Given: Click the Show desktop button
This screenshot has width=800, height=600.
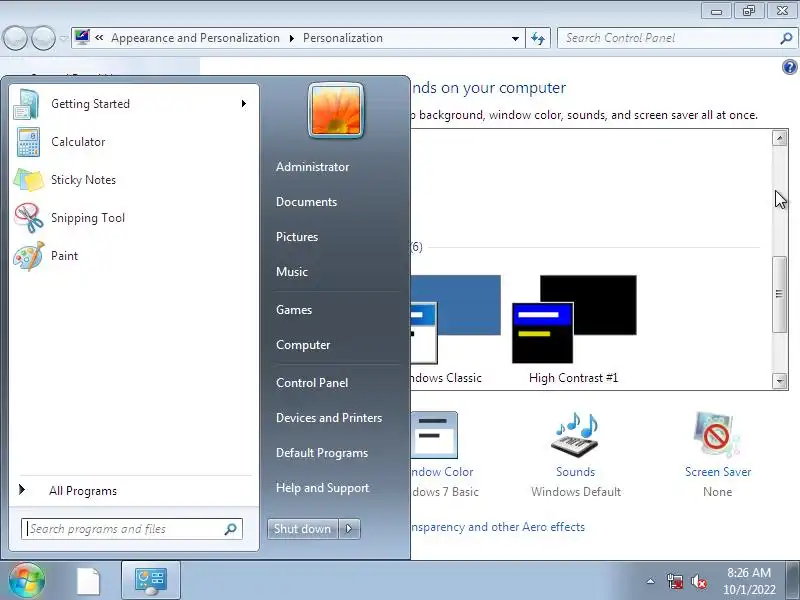Looking at the screenshot, I should pos(793,580).
